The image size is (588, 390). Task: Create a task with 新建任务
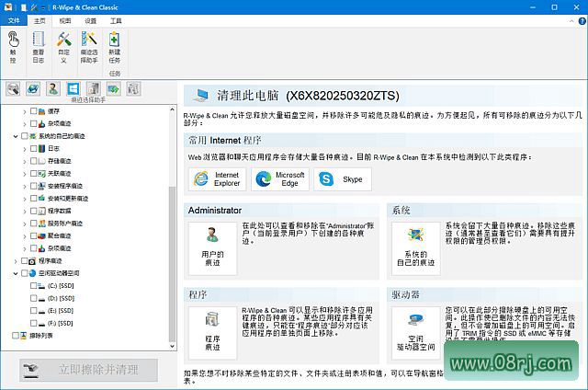tap(114, 47)
